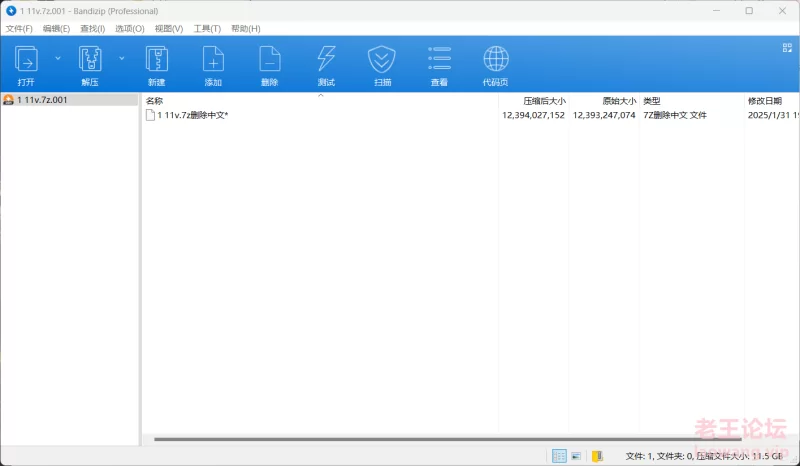Open the File (文件) menu
Image resolution: width=800 pixels, height=466 pixels.
(20, 29)
